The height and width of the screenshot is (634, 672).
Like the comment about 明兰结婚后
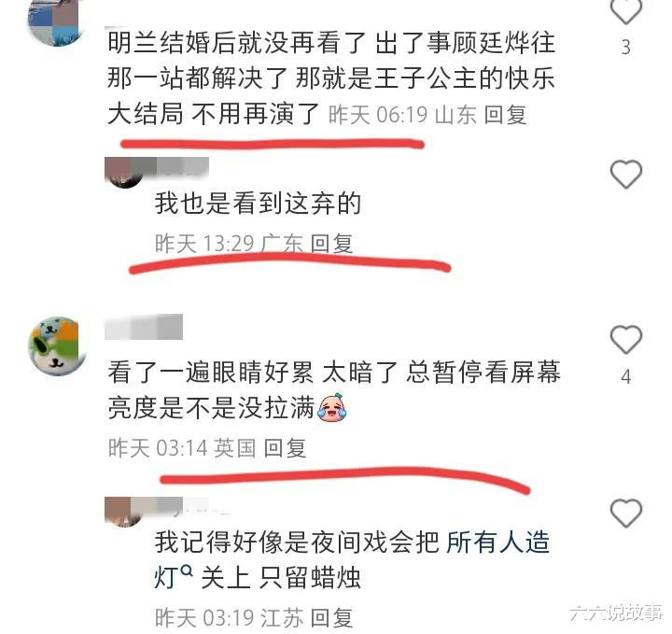625,10
